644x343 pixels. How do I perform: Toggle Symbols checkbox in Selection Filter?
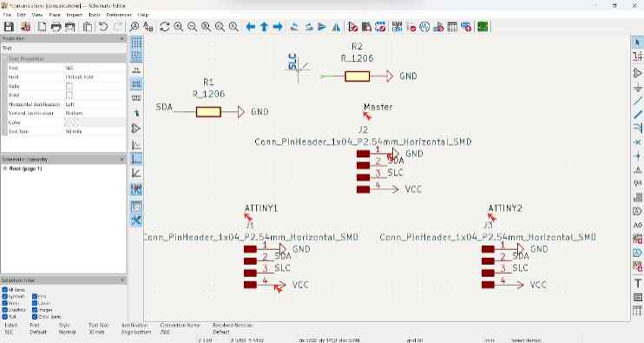point(5,296)
